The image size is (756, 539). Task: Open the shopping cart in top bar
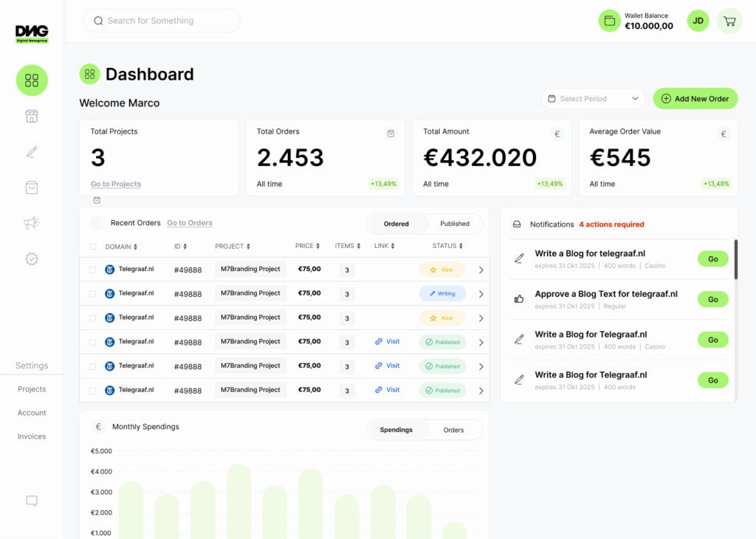pos(729,21)
